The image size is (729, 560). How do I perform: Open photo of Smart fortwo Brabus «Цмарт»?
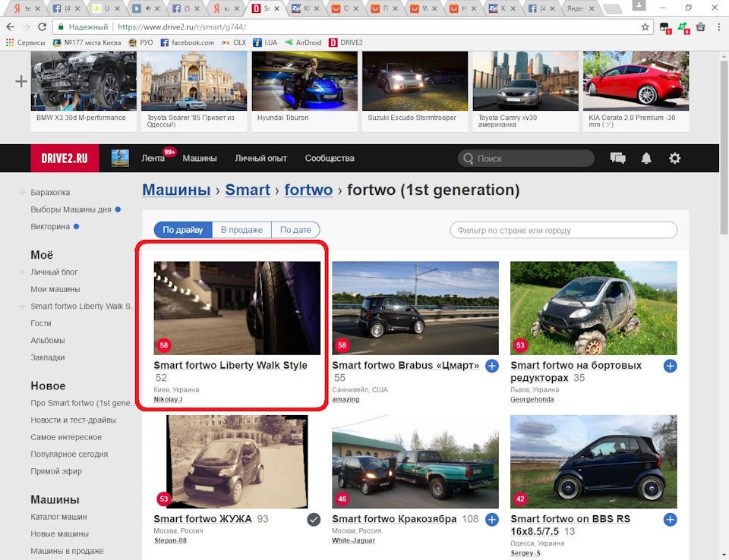(415, 308)
